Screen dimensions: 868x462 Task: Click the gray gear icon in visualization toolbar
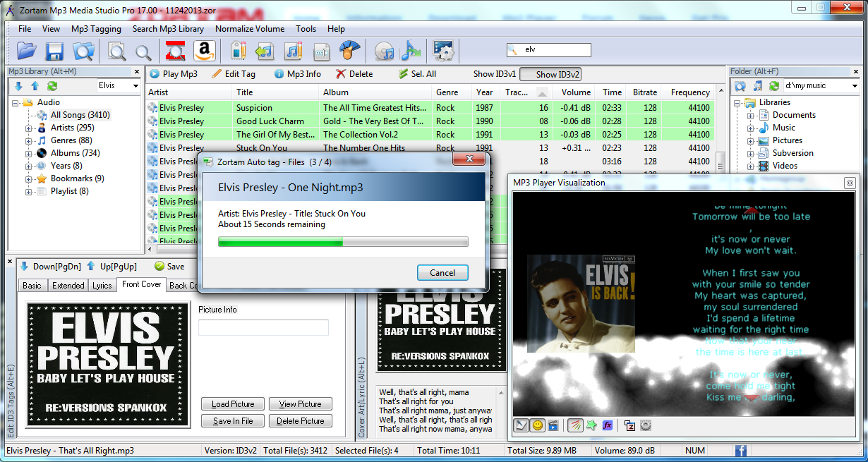point(645,425)
